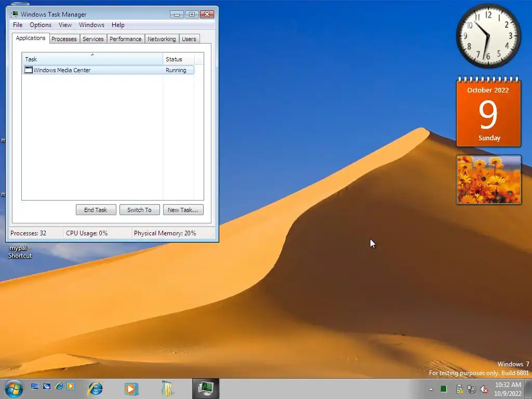Click the analog clock gadget

(x=488, y=36)
